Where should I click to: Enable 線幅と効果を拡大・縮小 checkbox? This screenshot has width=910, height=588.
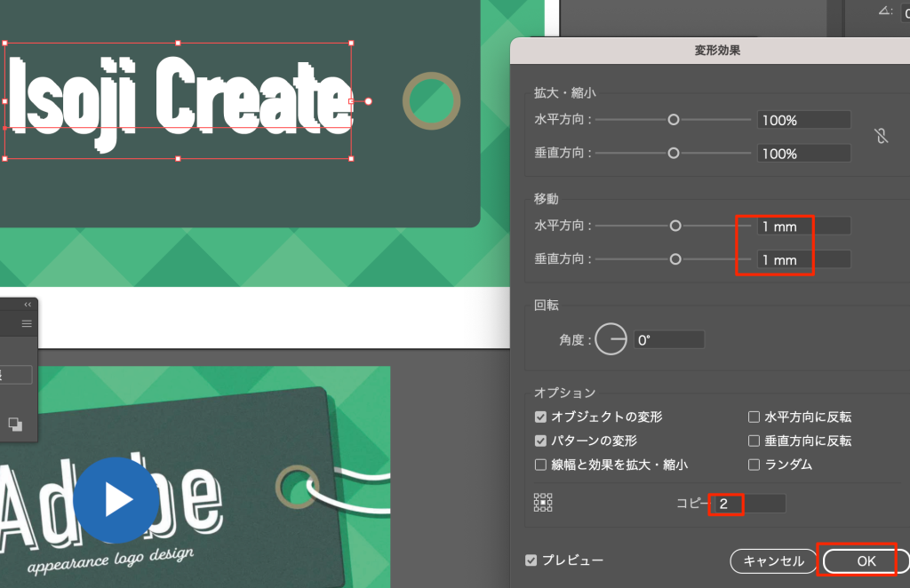coord(540,465)
